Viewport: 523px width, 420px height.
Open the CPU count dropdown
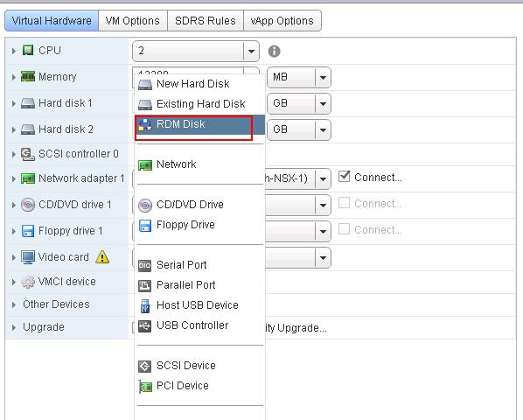[251, 51]
